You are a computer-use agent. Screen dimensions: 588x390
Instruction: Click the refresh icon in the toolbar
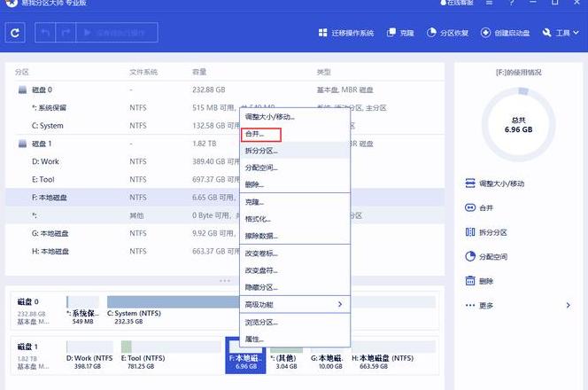point(15,33)
